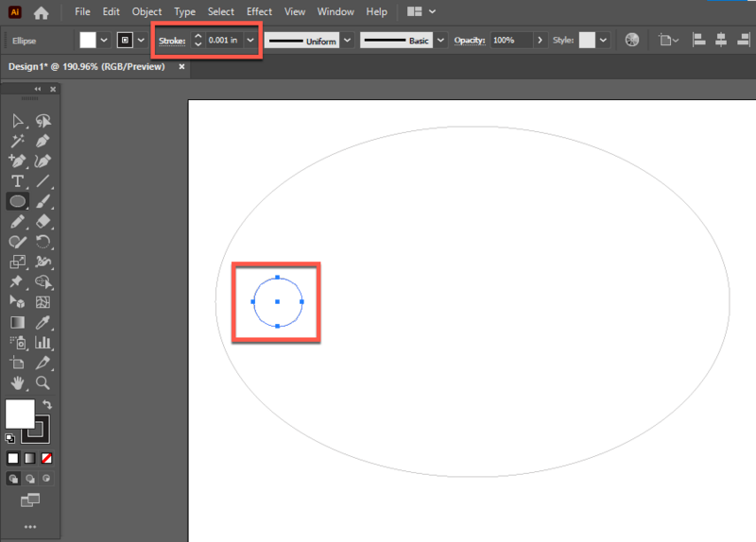Viewport: 756px width, 542px height.
Task: Set fill to None
Action: click(46, 458)
